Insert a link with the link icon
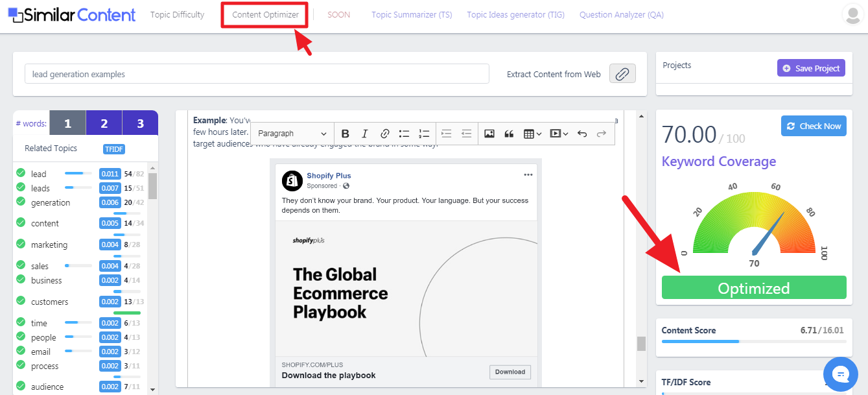868x395 pixels. (x=384, y=134)
